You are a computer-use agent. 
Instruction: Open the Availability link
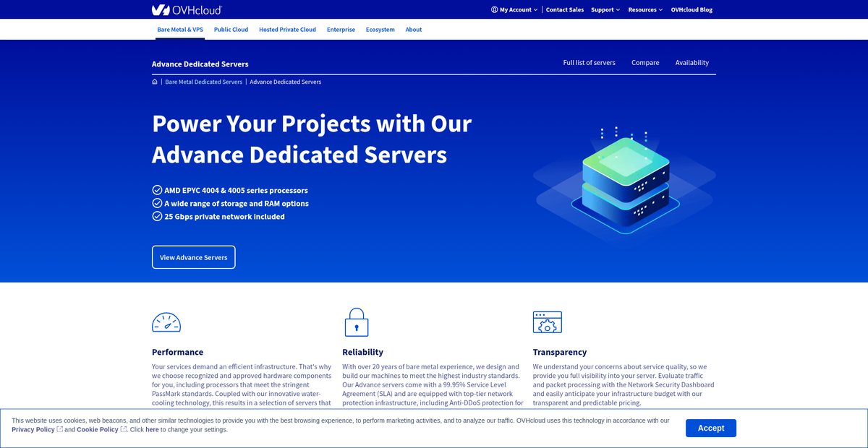(x=692, y=63)
